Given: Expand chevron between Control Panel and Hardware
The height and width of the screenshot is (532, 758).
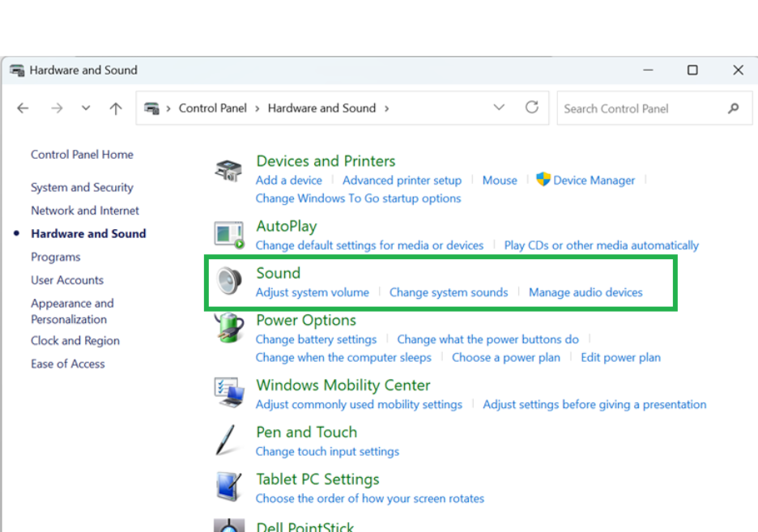Looking at the screenshot, I should [258, 109].
